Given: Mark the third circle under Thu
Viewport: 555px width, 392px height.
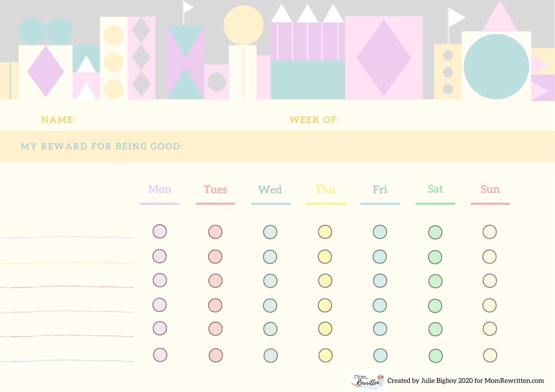Looking at the screenshot, I should coord(325,281).
